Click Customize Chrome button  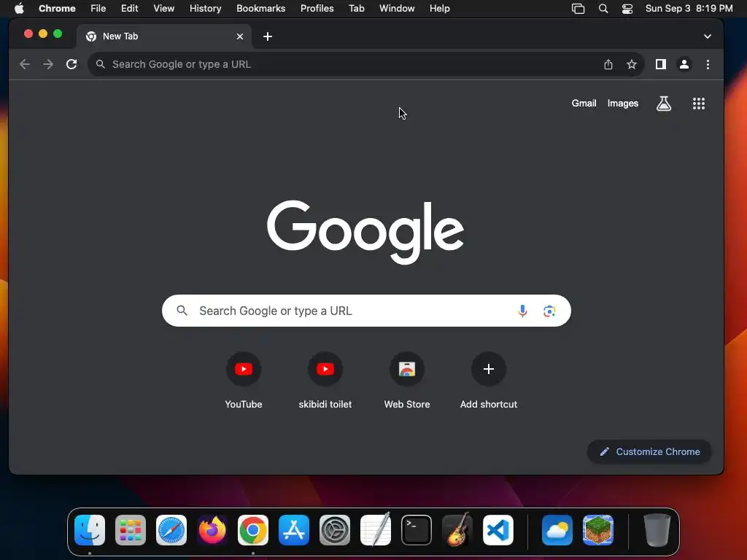tap(649, 451)
